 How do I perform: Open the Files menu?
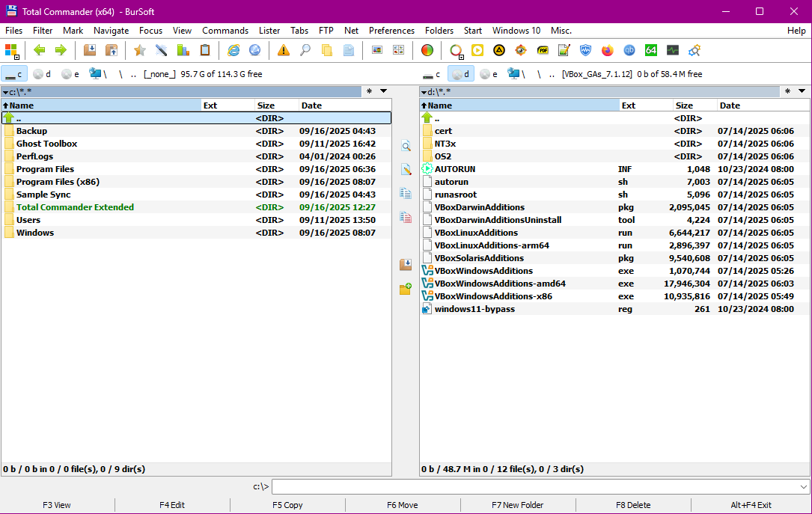(14, 31)
